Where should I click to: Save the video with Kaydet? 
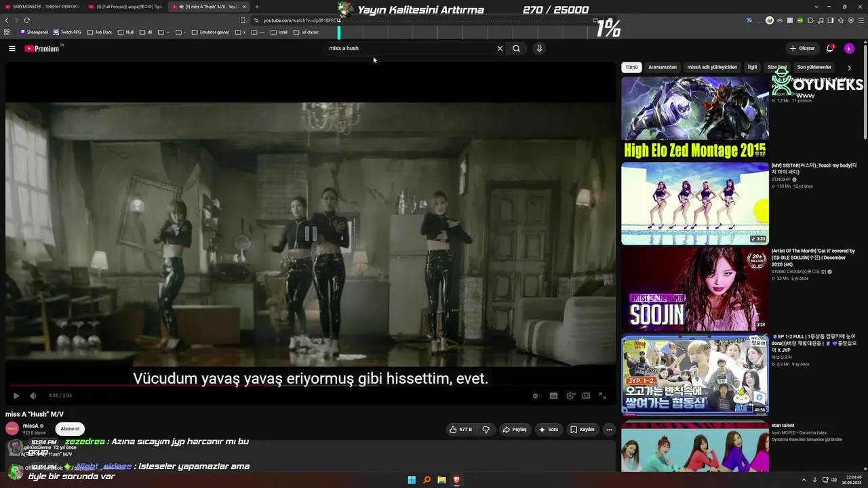click(583, 429)
